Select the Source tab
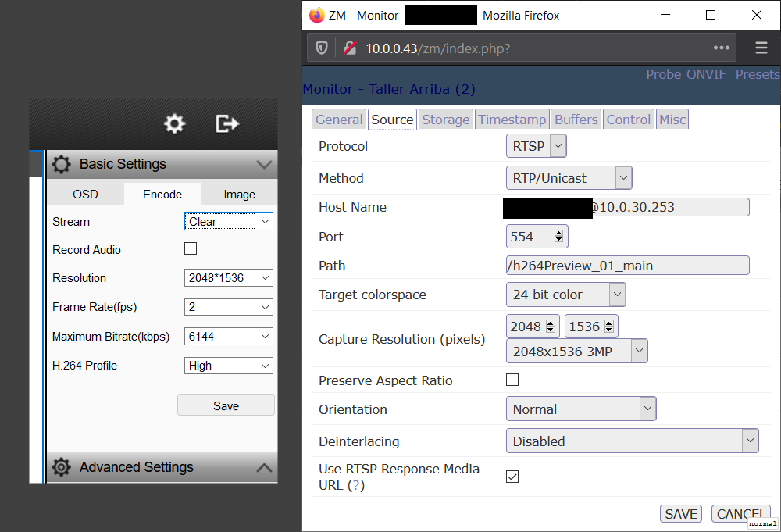The height and width of the screenshot is (532, 781). pos(392,120)
